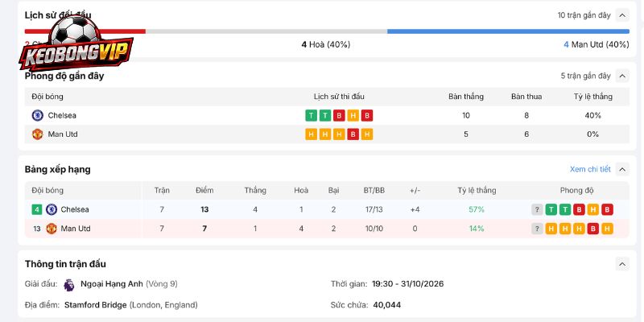
Task: Click the 5 trận gần đây label
Action: pos(586,76)
